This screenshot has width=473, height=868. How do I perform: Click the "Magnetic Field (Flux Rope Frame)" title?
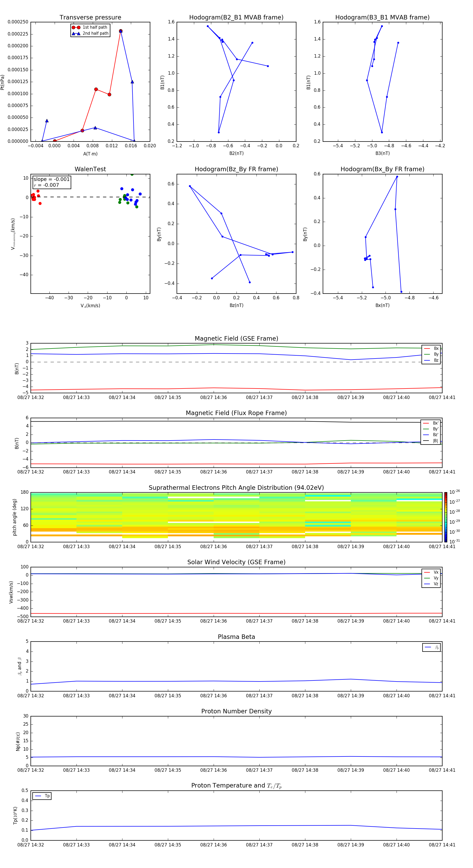[236, 413]
